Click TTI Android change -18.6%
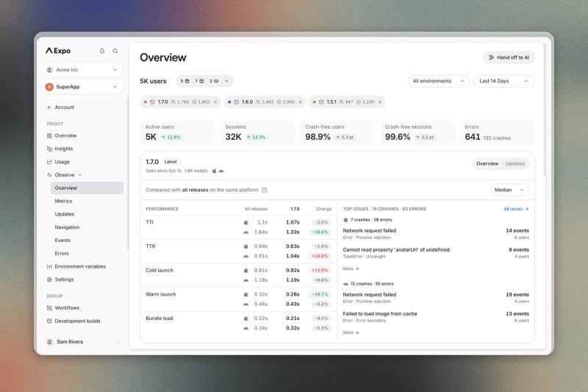Screen dimensions: 588x392 coord(320,232)
